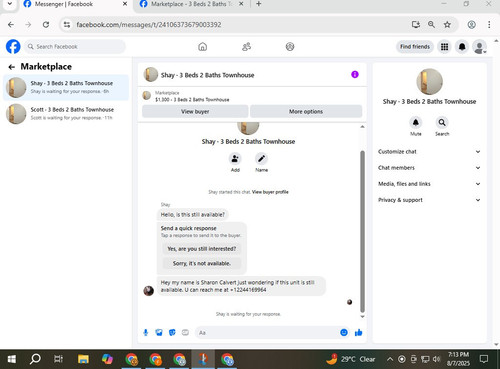Image resolution: width=500 pixels, height=369 pixels.
Task: Send a thumbs up like
Action: pos(358,332)
